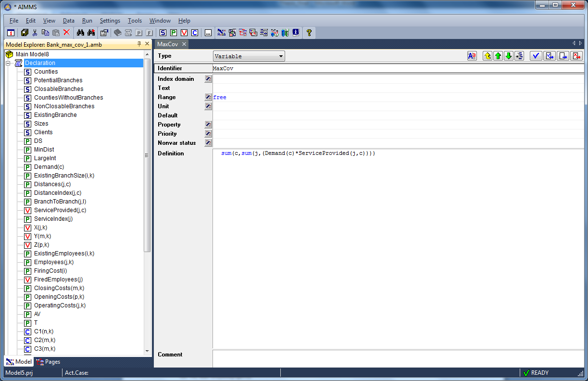
Task: Open the Property wizard button
Action: pyautogui.click(x=208, y=125)
